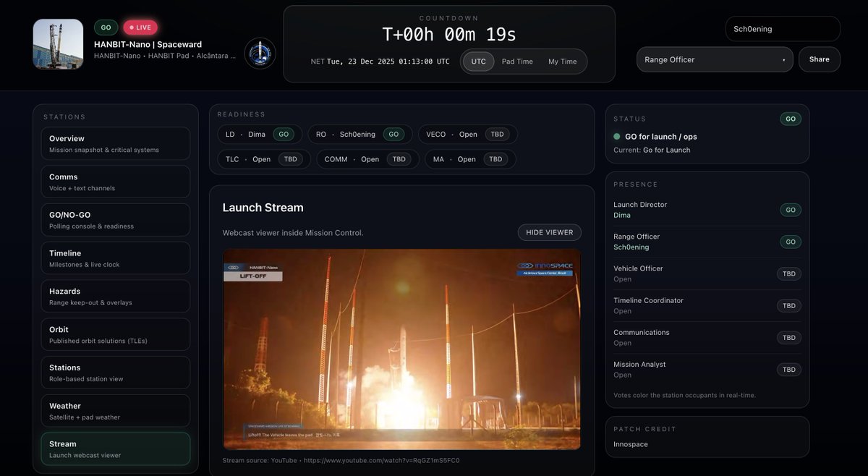
Task: Click the red LIVE indicator badge
Action: click(140, 27)
